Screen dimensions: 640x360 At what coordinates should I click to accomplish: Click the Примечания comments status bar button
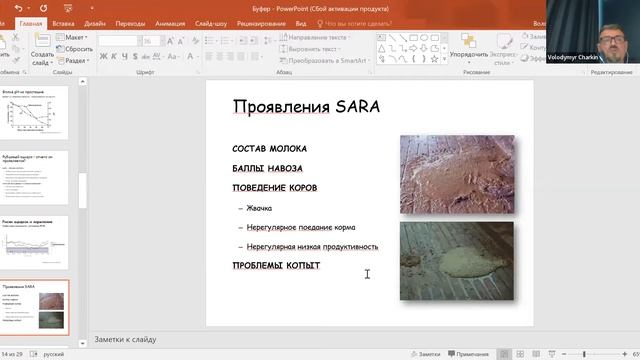(x=468, y=354)
